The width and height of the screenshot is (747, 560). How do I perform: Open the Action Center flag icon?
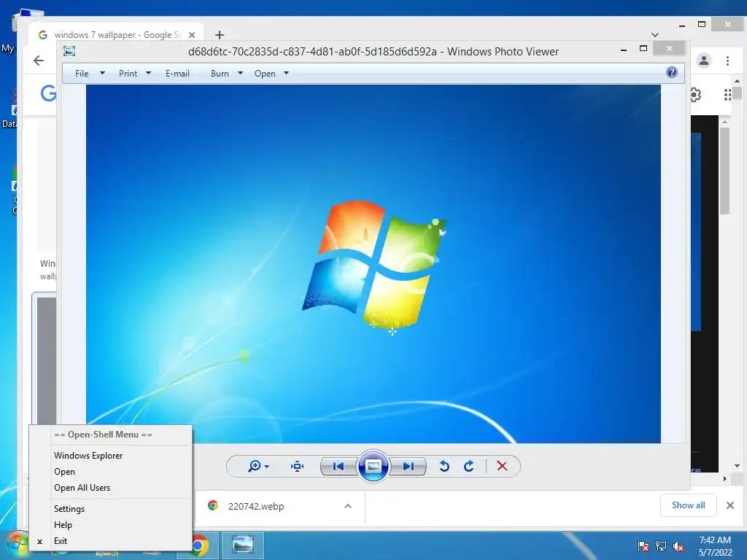[x=643, y=546]
